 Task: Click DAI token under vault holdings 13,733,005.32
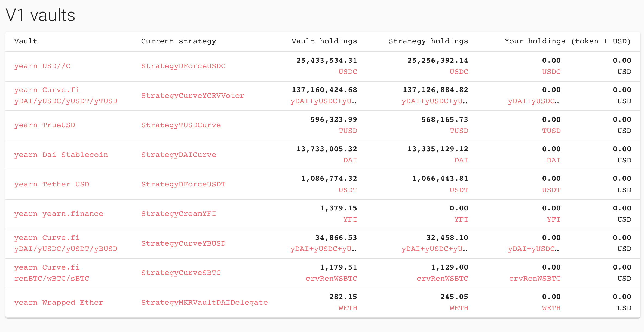[350, 160]
